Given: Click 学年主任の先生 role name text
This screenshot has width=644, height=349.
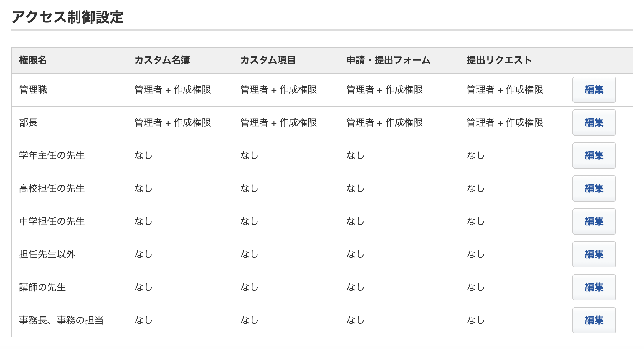Looking at the screenshot, I should click(52, 156).
